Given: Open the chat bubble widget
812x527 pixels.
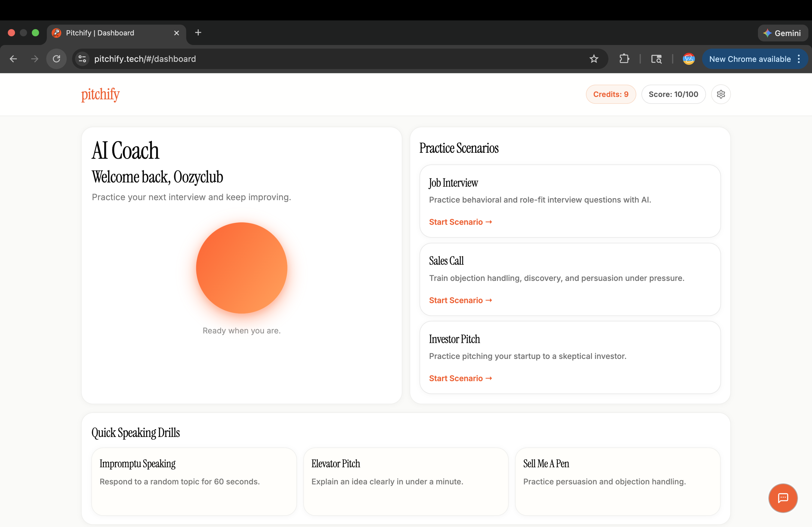Looking at the screenshot, I should [783, 498].
